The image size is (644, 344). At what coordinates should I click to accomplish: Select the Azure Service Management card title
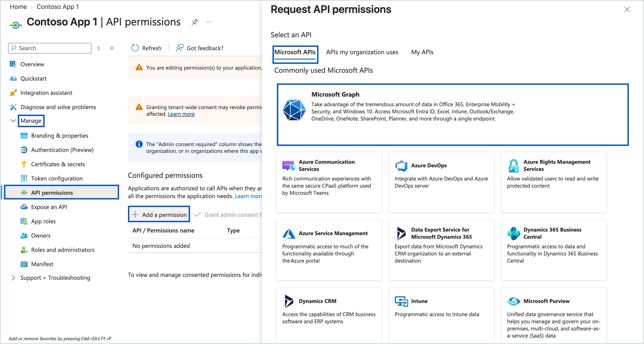(333, 233)
